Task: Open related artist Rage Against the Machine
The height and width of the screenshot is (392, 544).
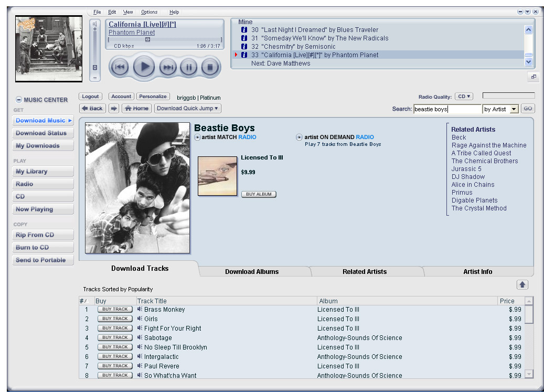Action: (489, 145)
